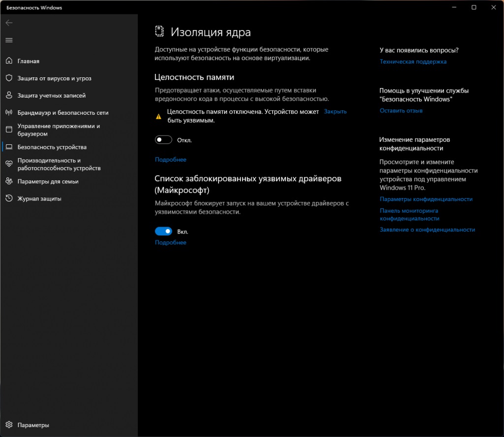504x437 pixels.
Task: Click "Оставить отзыв" feedback link
Action: coord(401,111)
